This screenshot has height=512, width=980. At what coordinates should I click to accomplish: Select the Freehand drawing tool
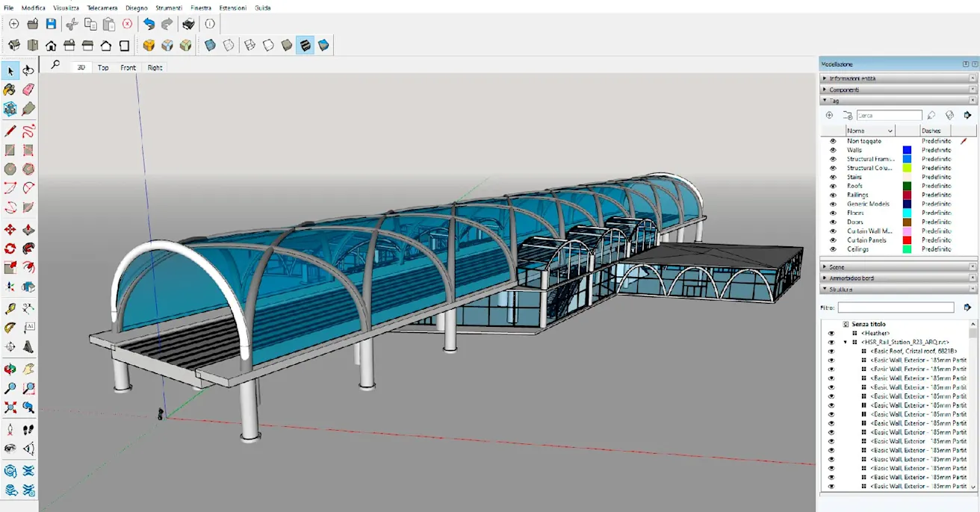tap(28, 131)
